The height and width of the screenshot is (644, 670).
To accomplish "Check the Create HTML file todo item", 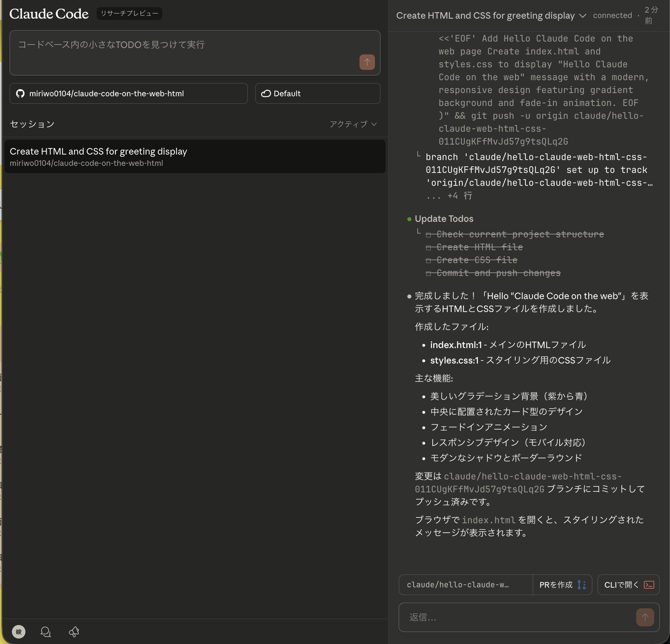I will (429, 247).
